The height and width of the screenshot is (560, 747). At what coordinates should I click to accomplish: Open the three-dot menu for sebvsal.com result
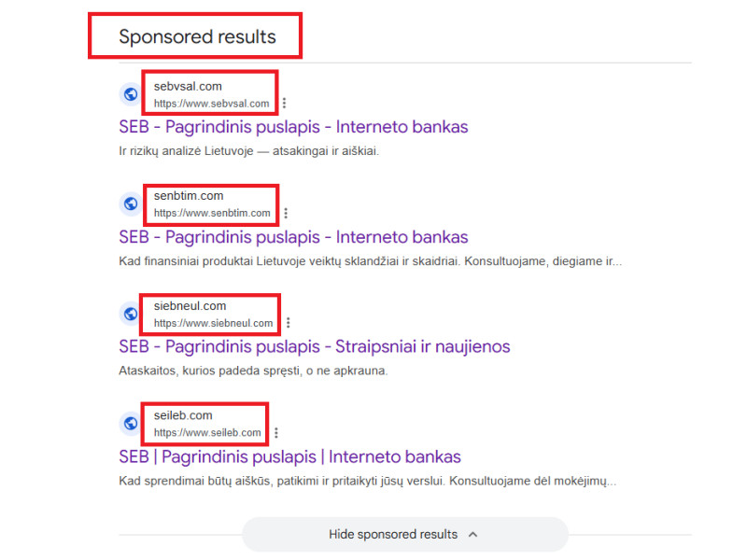point(286,103)
